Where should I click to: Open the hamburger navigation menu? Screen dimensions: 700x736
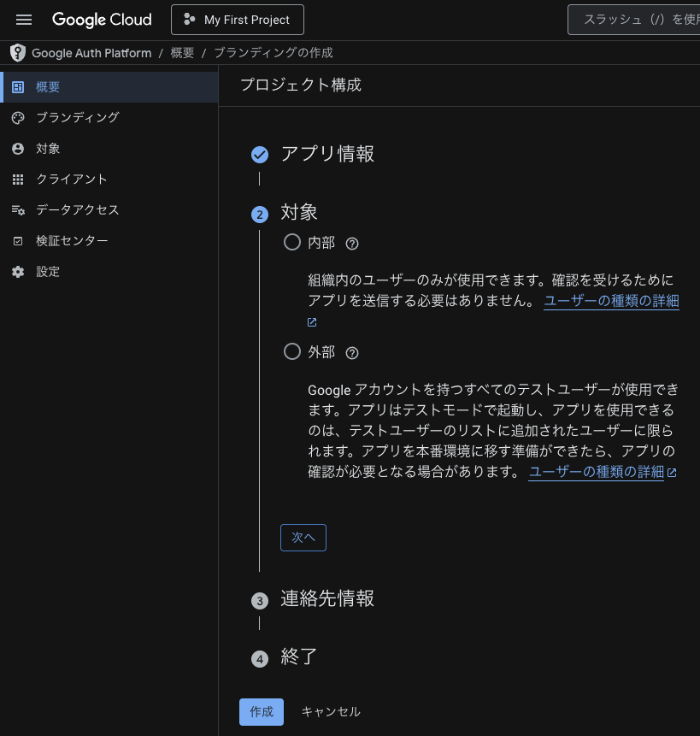click(x=24, y=20)
